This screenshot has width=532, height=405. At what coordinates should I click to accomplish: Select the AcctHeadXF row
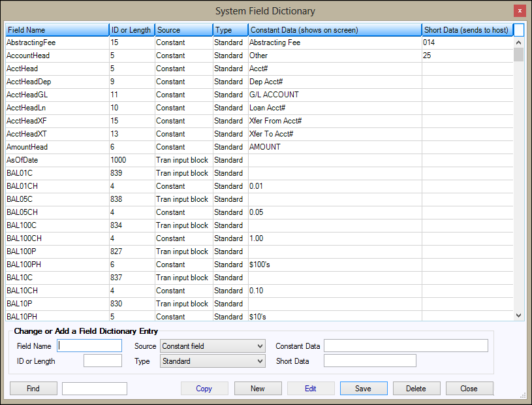[x=259, y=121]
